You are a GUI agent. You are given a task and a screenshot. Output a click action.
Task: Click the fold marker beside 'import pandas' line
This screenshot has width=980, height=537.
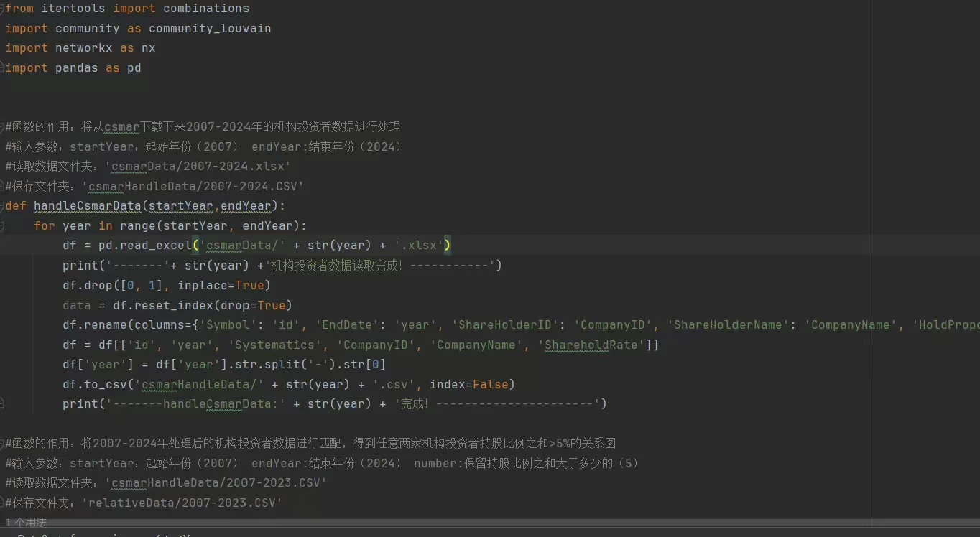pos(2,68)
